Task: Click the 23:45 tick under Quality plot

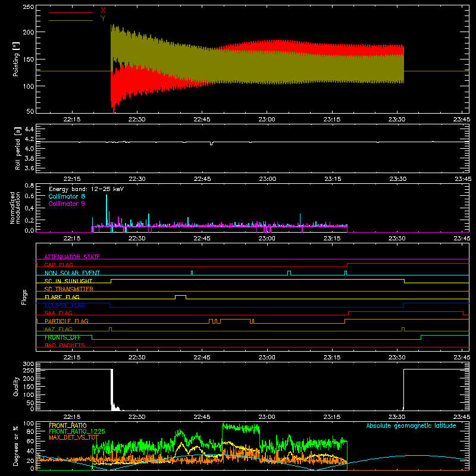Action: [x=462, y=417]
